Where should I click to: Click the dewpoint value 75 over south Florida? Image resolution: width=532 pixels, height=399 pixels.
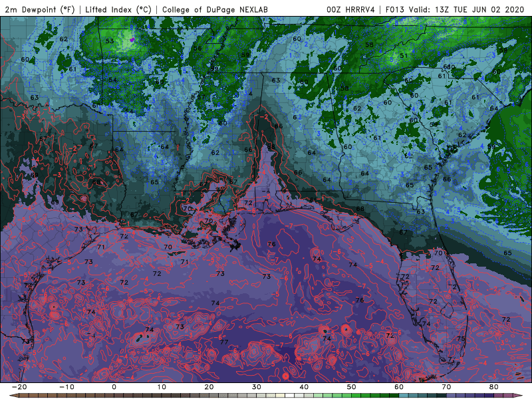(461, 338)
